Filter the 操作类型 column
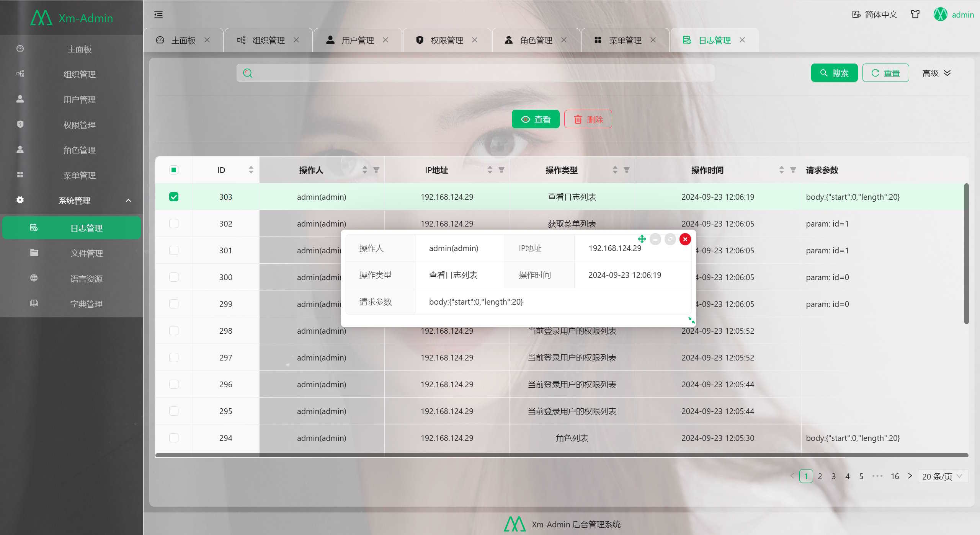This screenshot has width=980, height=535. coord(627,170)
